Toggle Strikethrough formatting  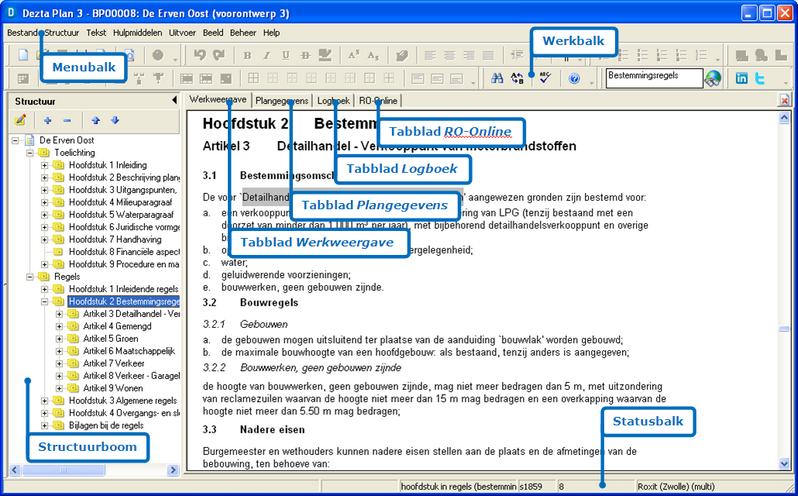point(305,55)
